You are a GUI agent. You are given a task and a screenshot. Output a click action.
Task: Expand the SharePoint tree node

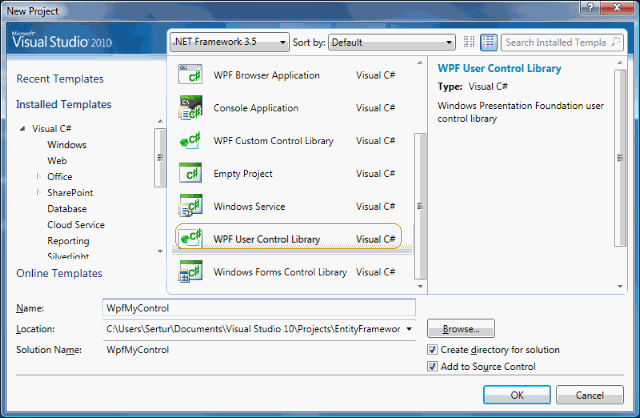tap(39, 192)
